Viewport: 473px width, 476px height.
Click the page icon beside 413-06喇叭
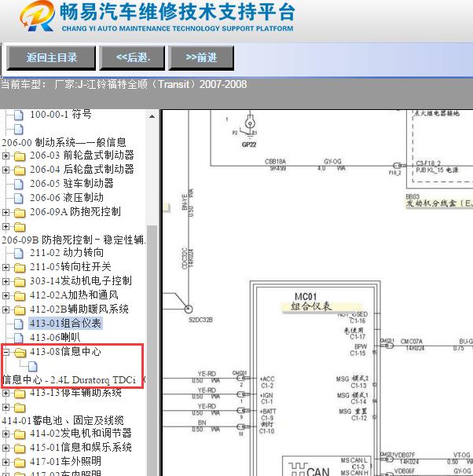[19, 338]
